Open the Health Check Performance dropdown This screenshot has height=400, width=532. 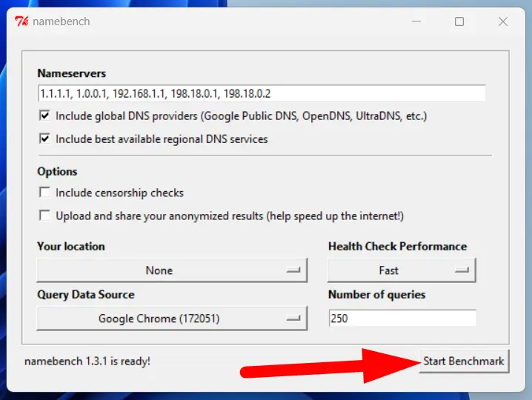[402, 270]
